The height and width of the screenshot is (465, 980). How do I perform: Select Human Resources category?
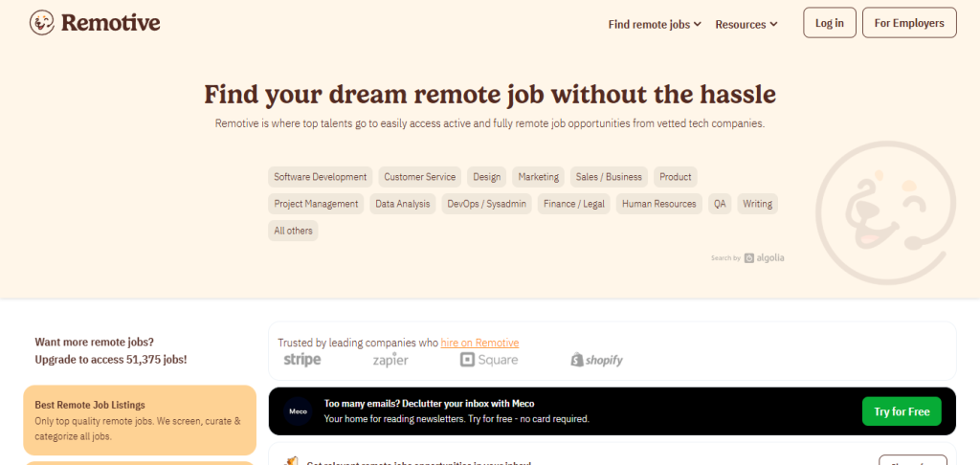658,204
